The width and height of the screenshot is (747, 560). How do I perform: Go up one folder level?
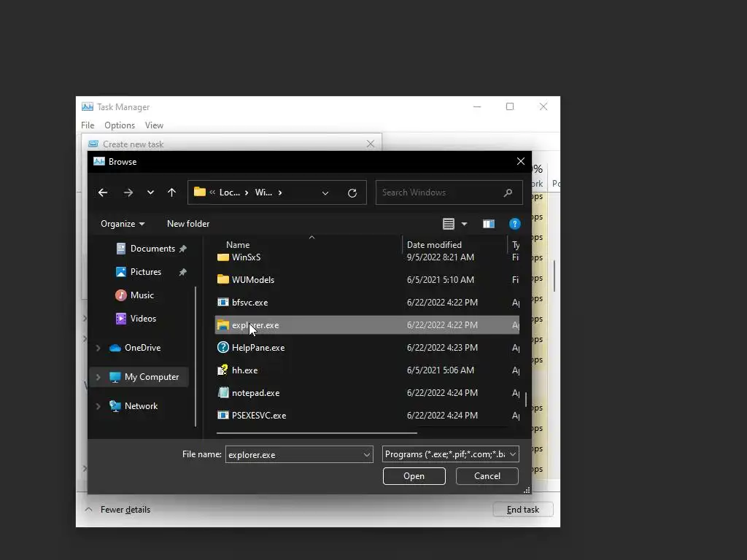tap(171, 192)
